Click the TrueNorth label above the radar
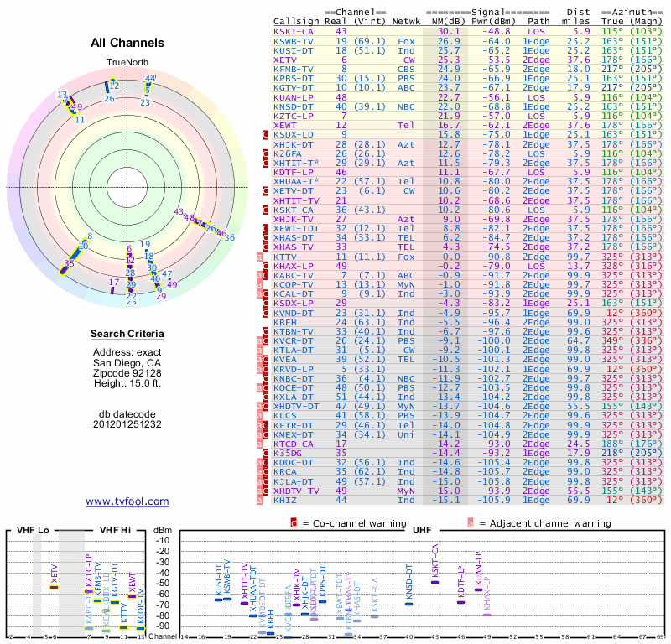Image resolution: width=671 pixels, height=644 pixels. point(127,63)
